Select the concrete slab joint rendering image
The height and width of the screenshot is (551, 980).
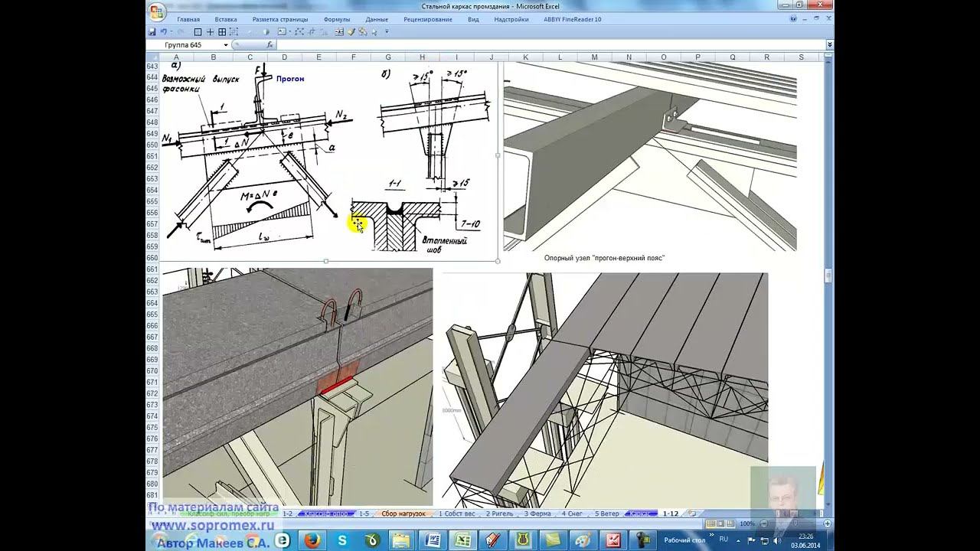[x=297, y=387]
